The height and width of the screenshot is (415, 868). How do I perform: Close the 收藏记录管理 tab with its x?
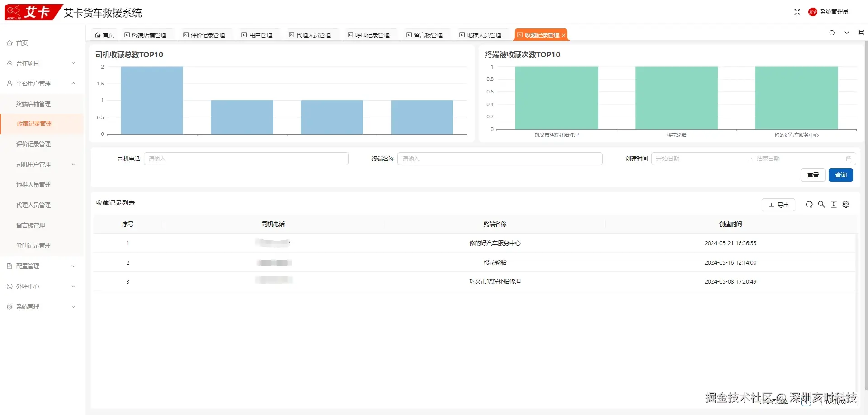coord(563,35)
